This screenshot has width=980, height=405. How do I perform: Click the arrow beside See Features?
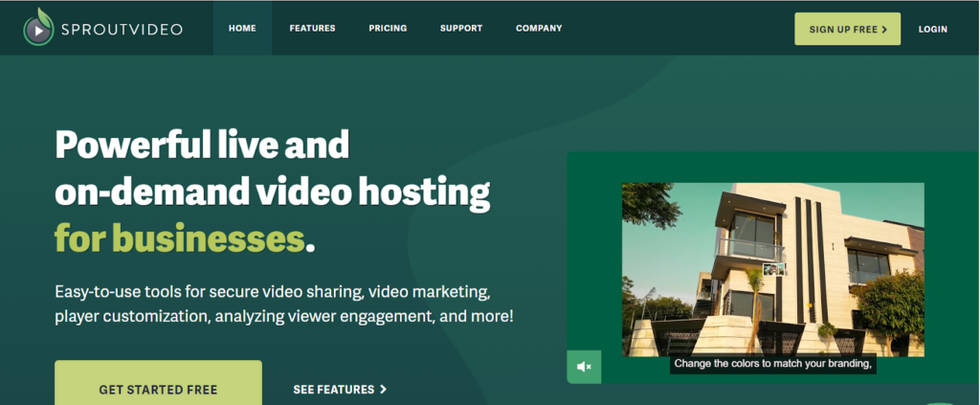(384, 390)
